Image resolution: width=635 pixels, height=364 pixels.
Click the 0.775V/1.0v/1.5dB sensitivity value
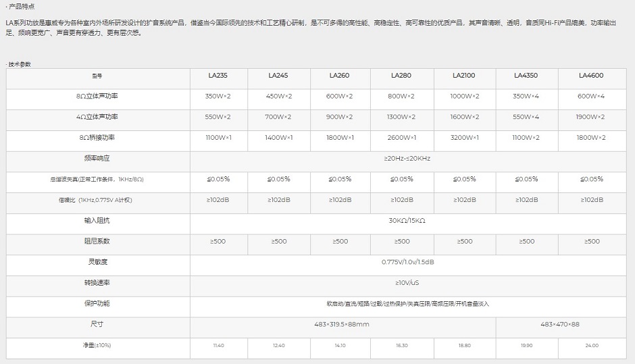click(411, 261)
